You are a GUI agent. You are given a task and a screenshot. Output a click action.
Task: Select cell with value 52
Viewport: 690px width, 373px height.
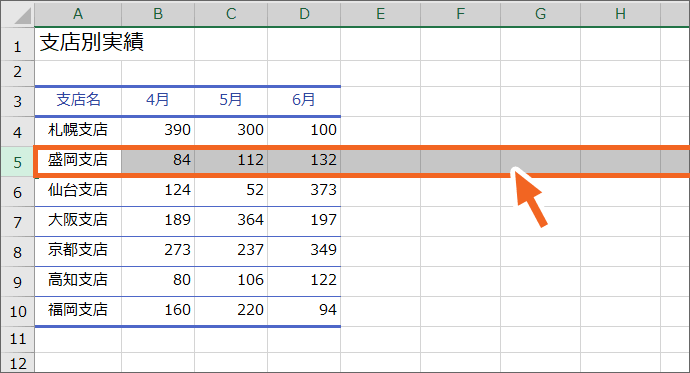coord(231,191)
